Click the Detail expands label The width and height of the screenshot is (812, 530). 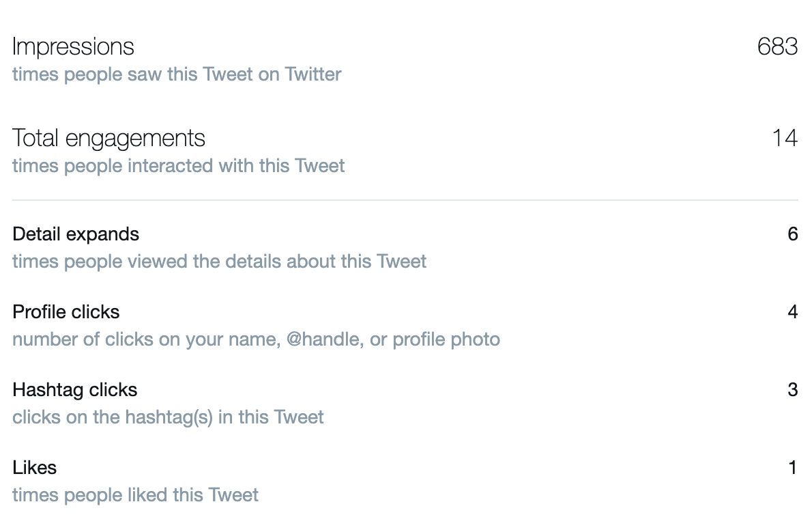[x=76, y=234]
